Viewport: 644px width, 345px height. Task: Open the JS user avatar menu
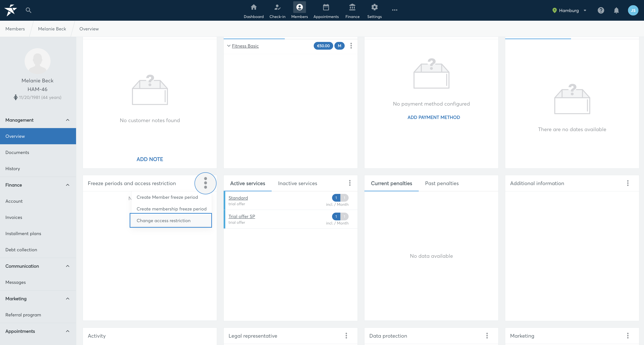633,10
